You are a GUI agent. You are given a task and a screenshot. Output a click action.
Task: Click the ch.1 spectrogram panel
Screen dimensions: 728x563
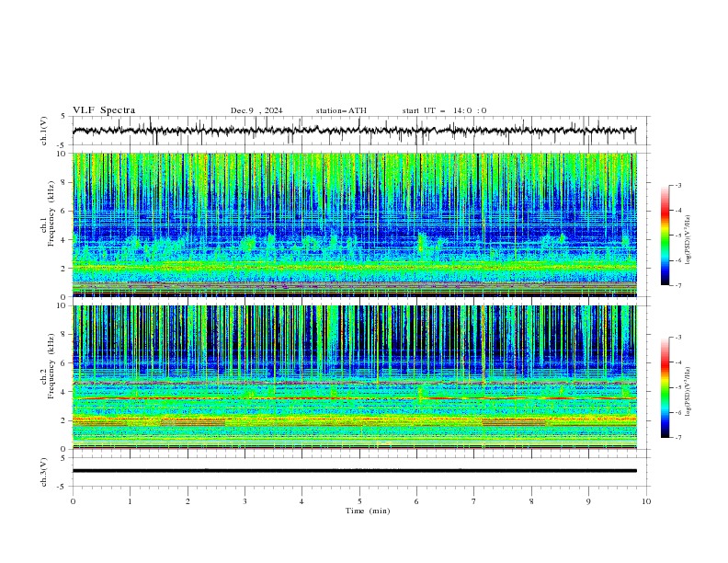(x=355, y=224)
